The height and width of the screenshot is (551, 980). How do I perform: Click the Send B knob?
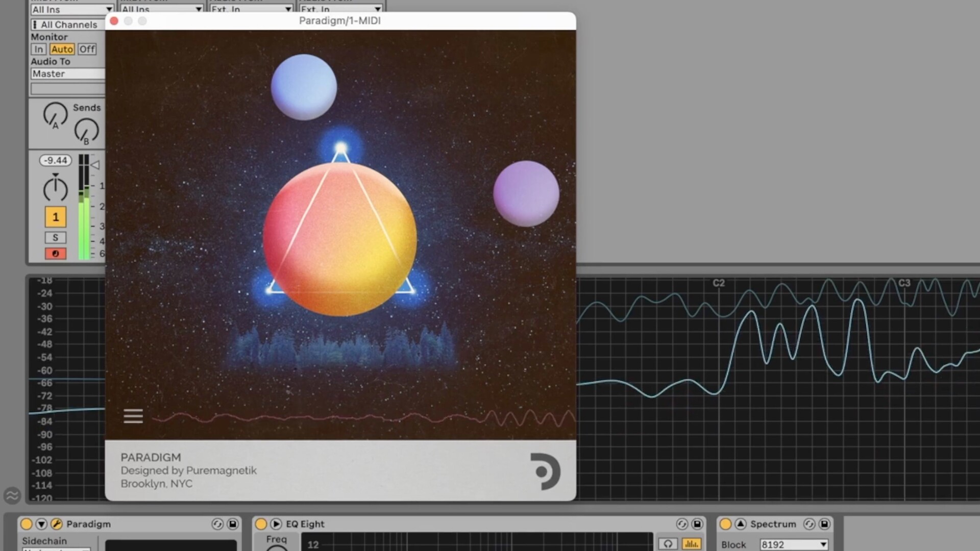tap(86, 131)
